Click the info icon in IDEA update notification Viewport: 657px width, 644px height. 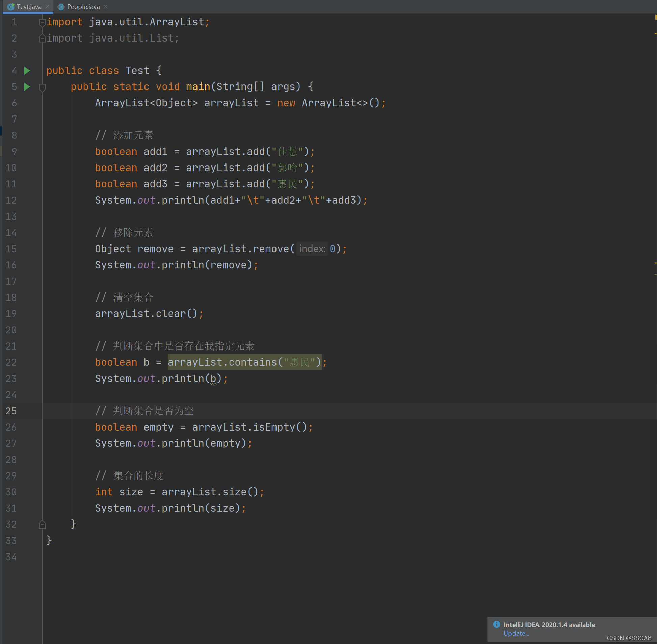496,624
